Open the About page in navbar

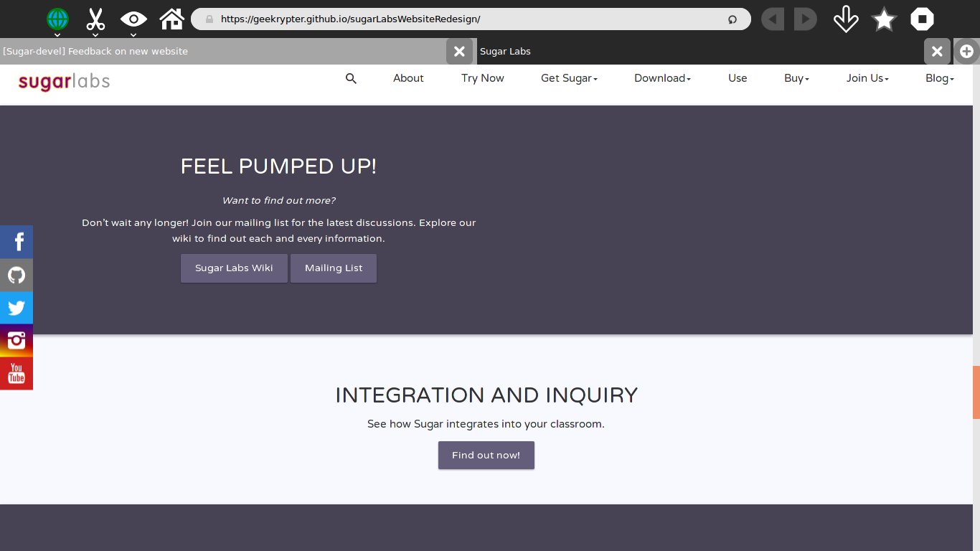tap(408, 78)
